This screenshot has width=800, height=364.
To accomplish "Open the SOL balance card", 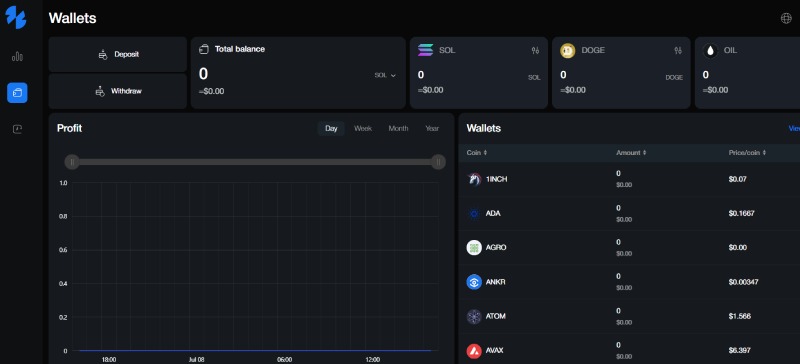I will tap(479, 72).
